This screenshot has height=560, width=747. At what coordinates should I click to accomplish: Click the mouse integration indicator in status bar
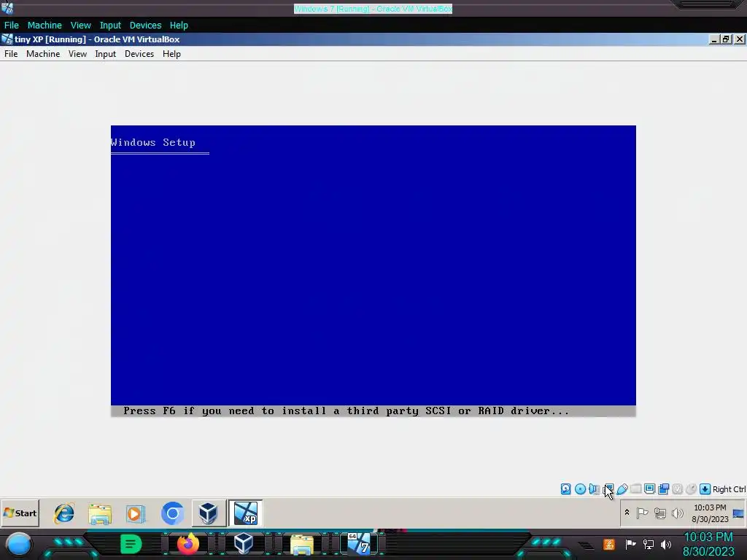(x=691, y=489)
